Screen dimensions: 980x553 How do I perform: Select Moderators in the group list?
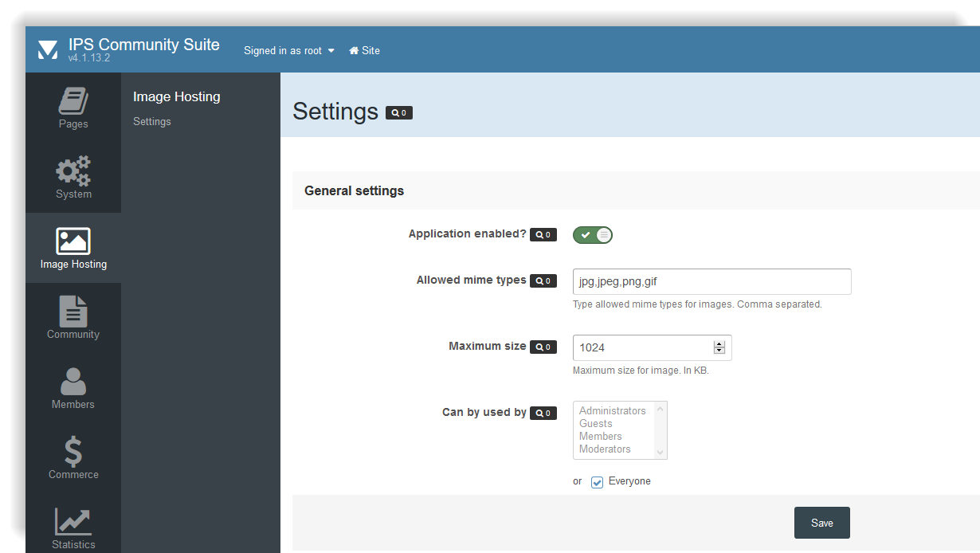(x=605, y=449)
